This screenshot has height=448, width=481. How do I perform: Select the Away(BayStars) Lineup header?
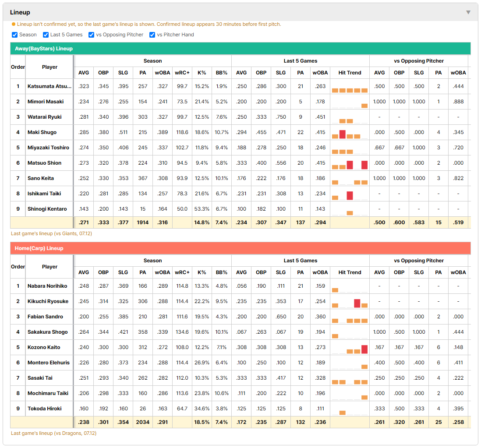coord(240,49)
